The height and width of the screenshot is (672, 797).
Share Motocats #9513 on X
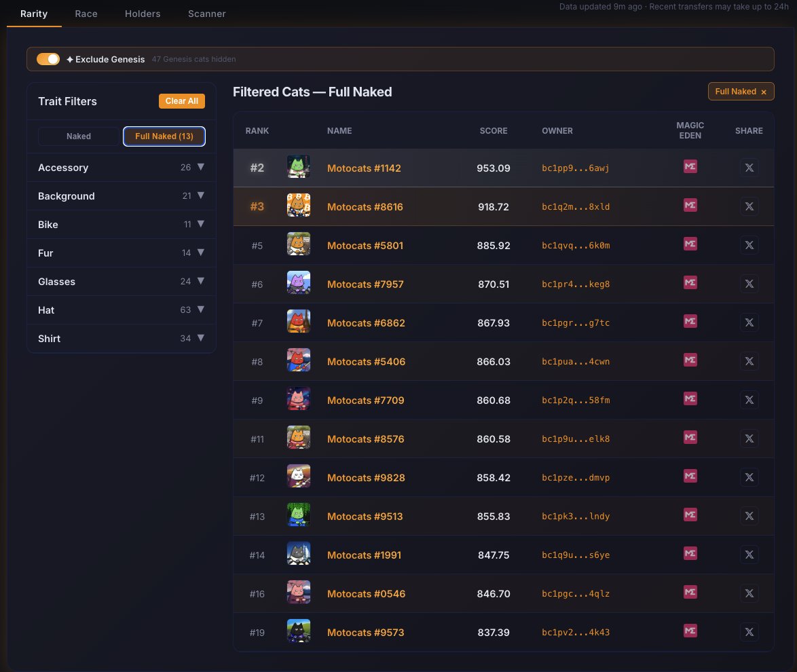(x=749, y=515)
